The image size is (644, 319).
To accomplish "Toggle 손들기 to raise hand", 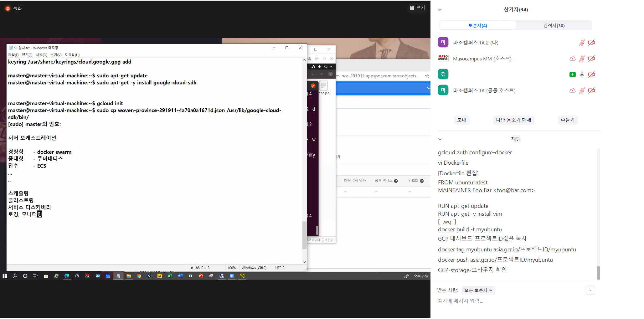I will (567, 120).
